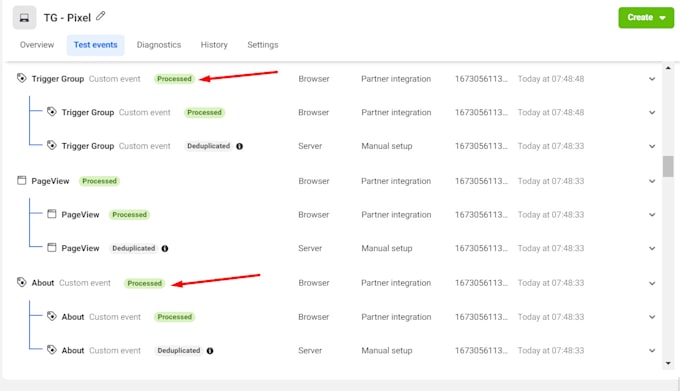Click tag icon of Trigger Group Browser child row
Screen dimensions: 680x391
(x=52, y=112)
